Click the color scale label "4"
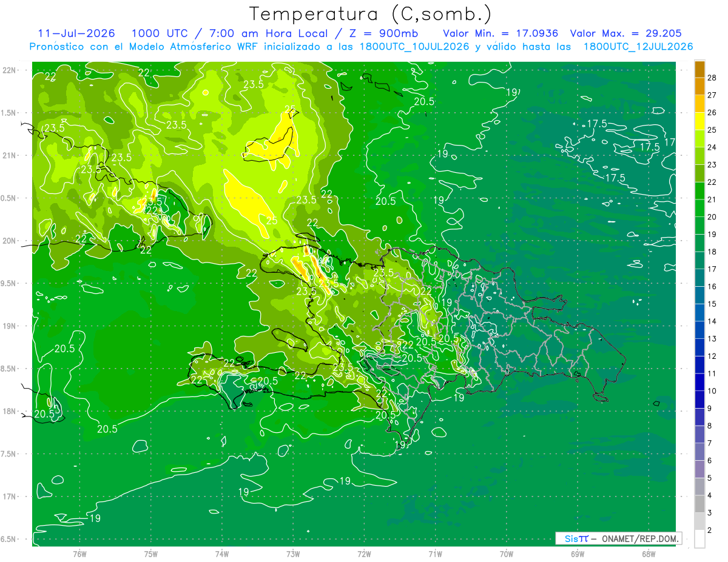This screenshot has width=728, height=562. (x=710, y=496)
